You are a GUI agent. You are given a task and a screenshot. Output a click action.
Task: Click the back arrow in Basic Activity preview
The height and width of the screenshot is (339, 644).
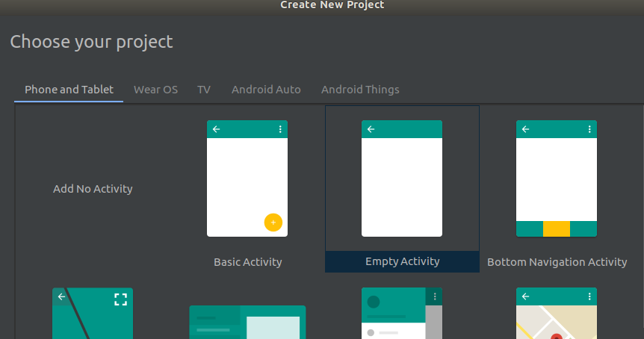click(217, 129)
